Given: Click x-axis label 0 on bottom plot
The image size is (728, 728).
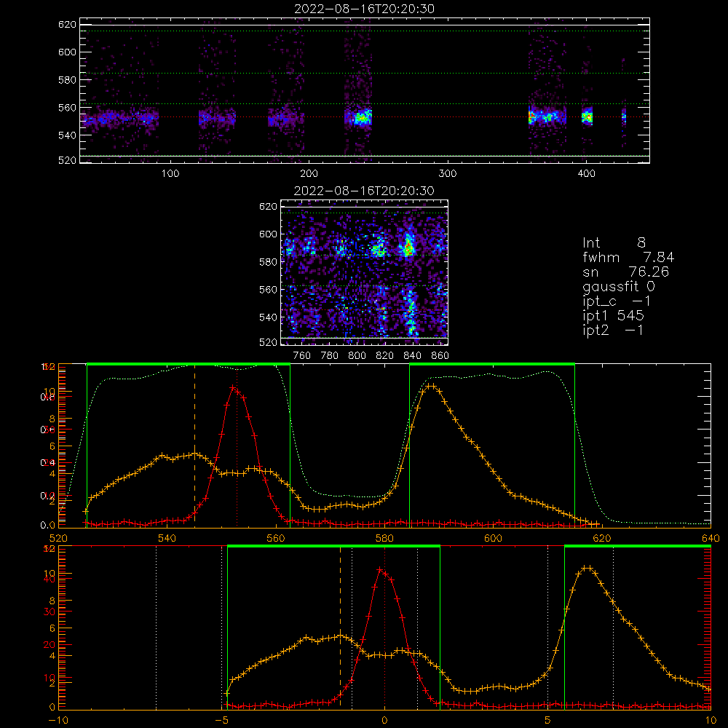Looking at the screenshot, I should 384,720.
